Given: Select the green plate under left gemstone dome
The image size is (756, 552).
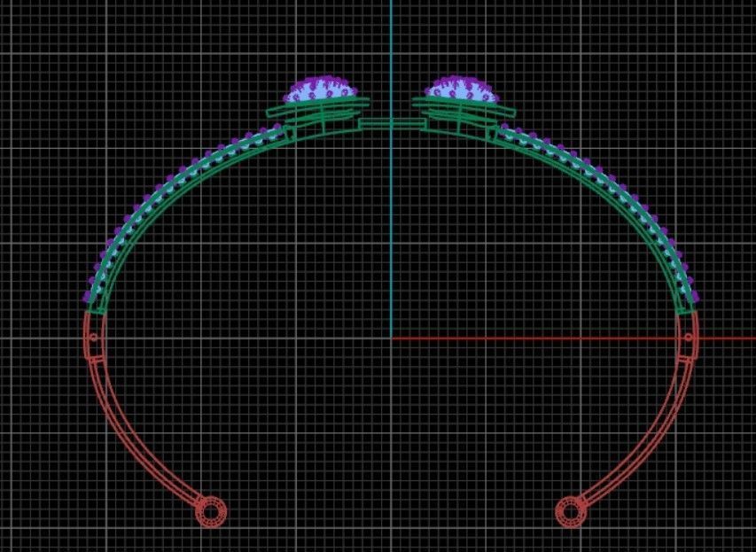Looking at the screenshot, I should pyautogui.click(x=318, y=108).
